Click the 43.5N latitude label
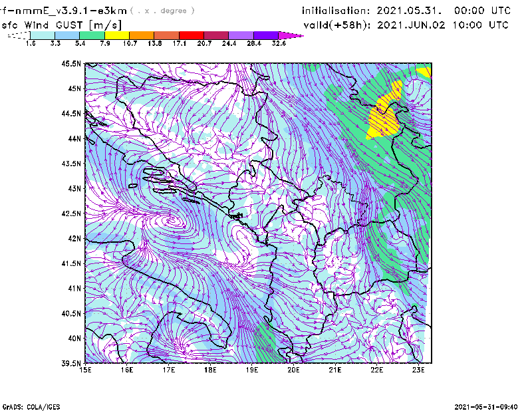 [71, 164]
